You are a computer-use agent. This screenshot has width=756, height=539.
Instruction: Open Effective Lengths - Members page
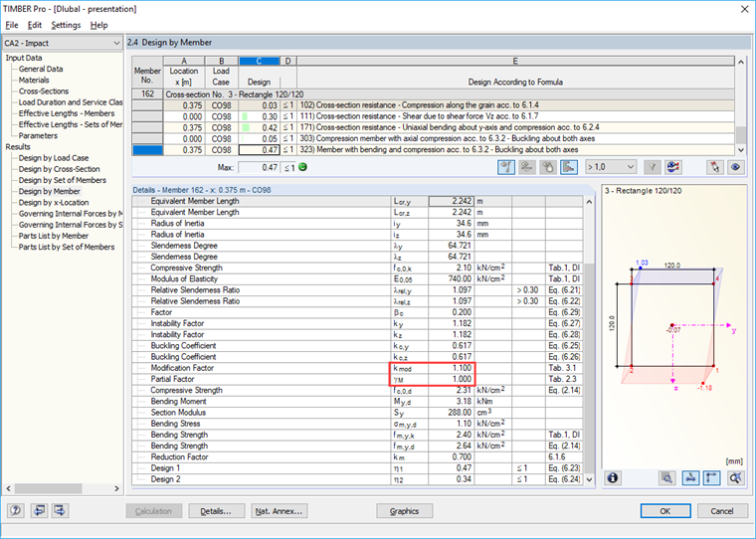coord(67,113)
